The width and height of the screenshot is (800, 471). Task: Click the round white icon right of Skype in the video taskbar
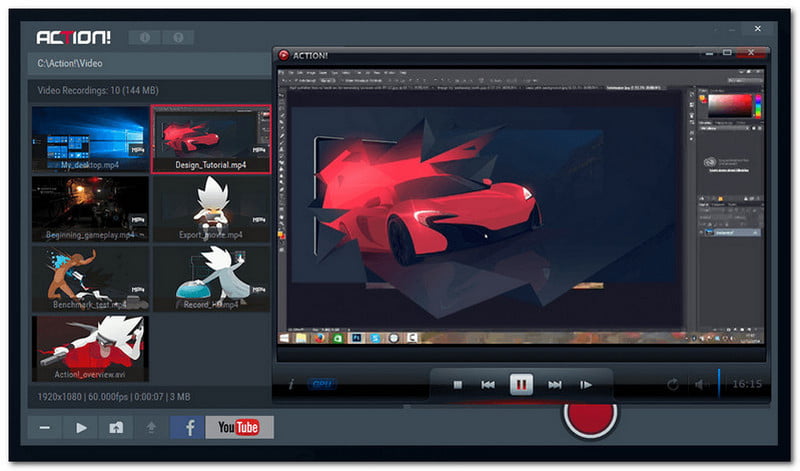(393, 338)
